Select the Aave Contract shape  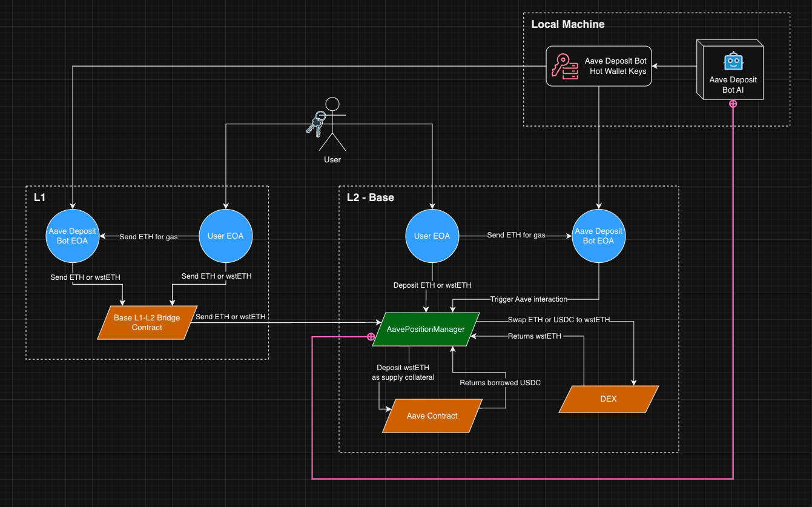pyautogui.click(x=432, y=416)
